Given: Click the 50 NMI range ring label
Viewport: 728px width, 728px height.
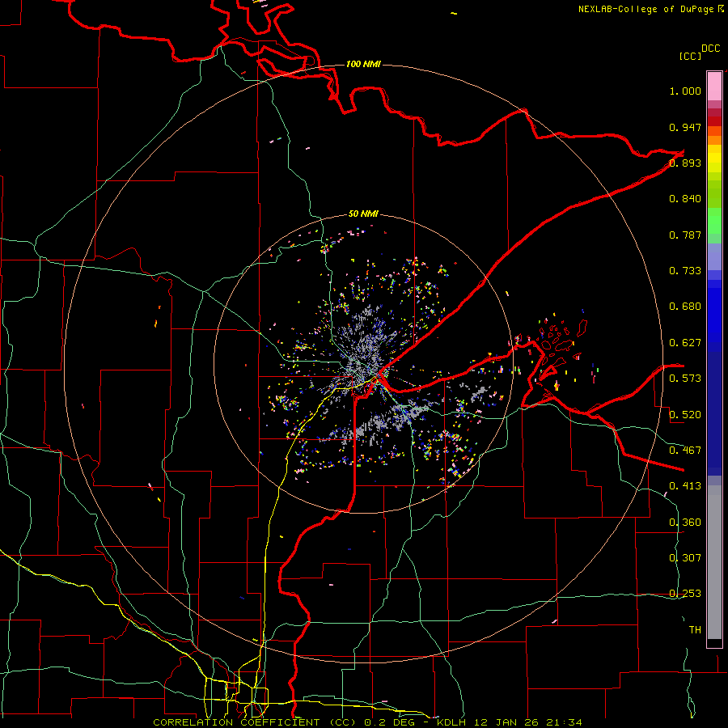Looking at the screenshot, I should point(363,214).
